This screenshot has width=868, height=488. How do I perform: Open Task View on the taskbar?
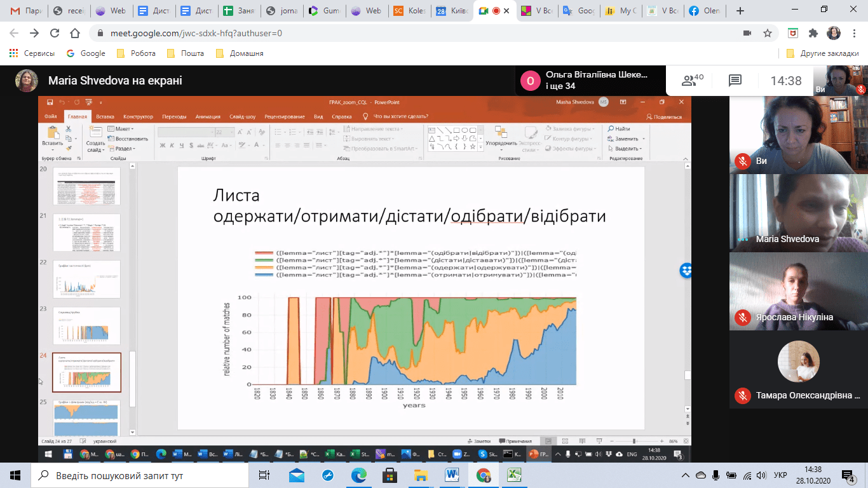point(264,475)
